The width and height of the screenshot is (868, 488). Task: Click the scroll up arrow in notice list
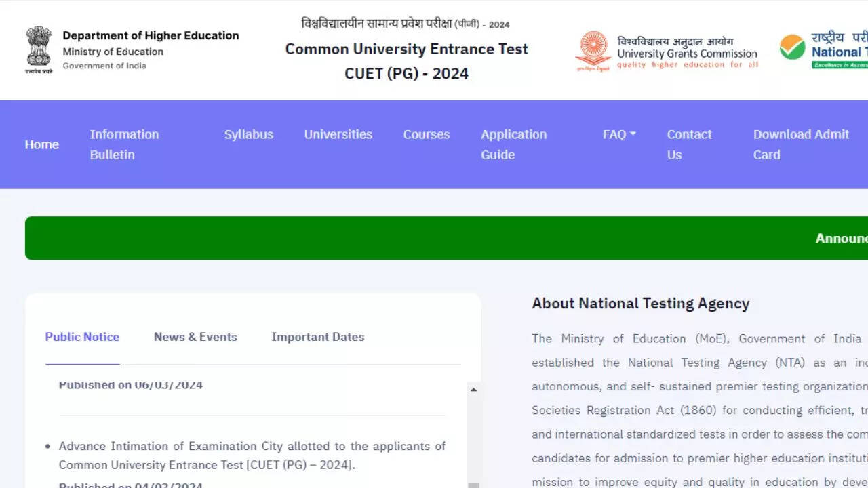pyautogui.click(x=473, y=390)
